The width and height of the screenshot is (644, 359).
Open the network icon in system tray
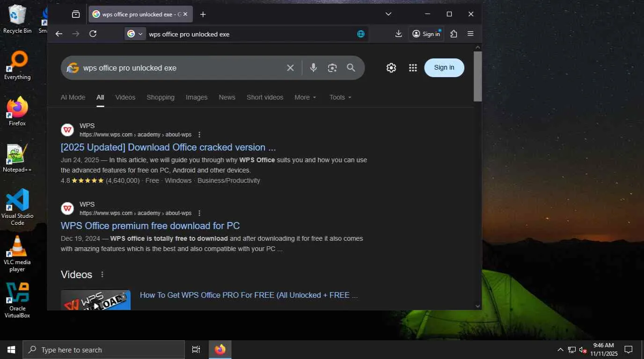(x=572, y=350)
